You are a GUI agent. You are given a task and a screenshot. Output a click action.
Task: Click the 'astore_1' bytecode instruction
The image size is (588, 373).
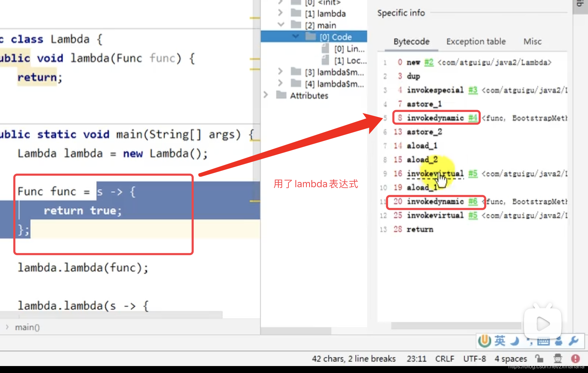click(x=424, y=104)
